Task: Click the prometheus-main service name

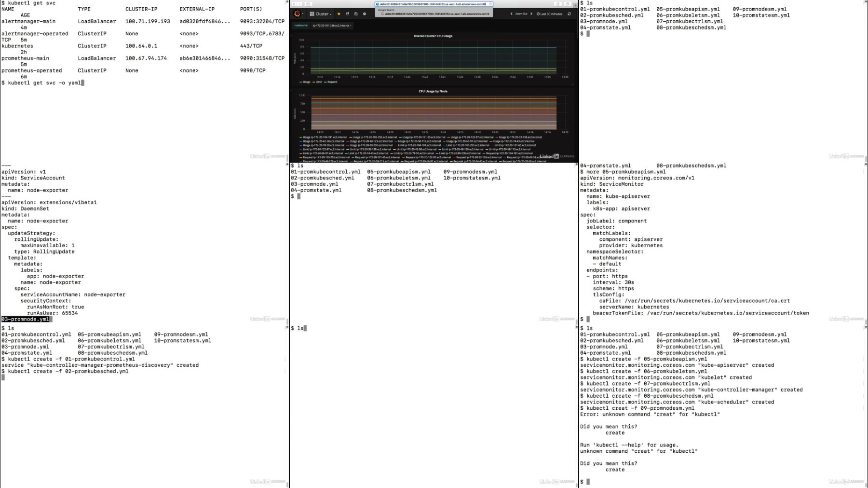Action: pyautogui.click(x=26, y=58)
